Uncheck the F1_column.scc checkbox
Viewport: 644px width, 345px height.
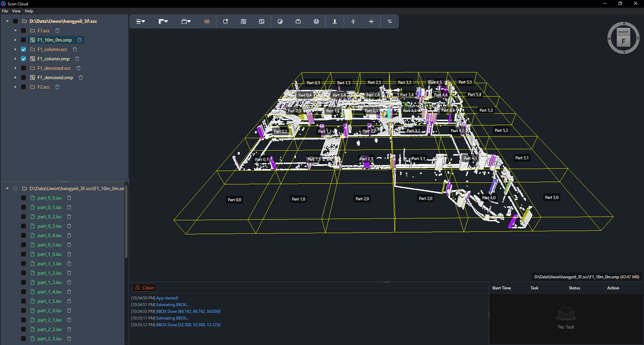coord(23,49)
